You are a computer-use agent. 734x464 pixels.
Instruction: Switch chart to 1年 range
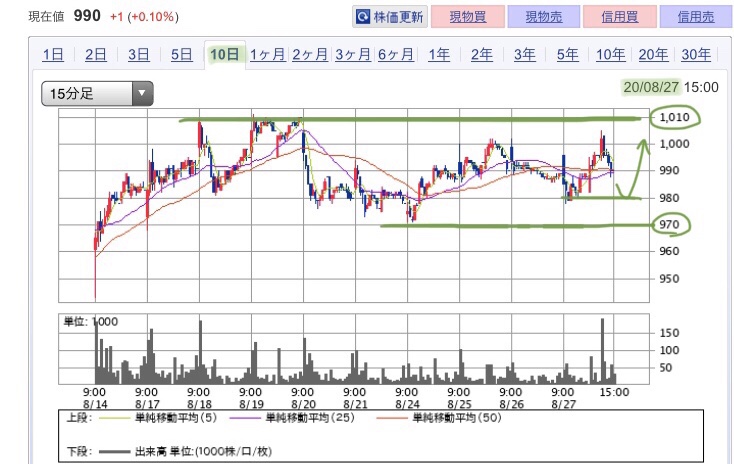439,55
